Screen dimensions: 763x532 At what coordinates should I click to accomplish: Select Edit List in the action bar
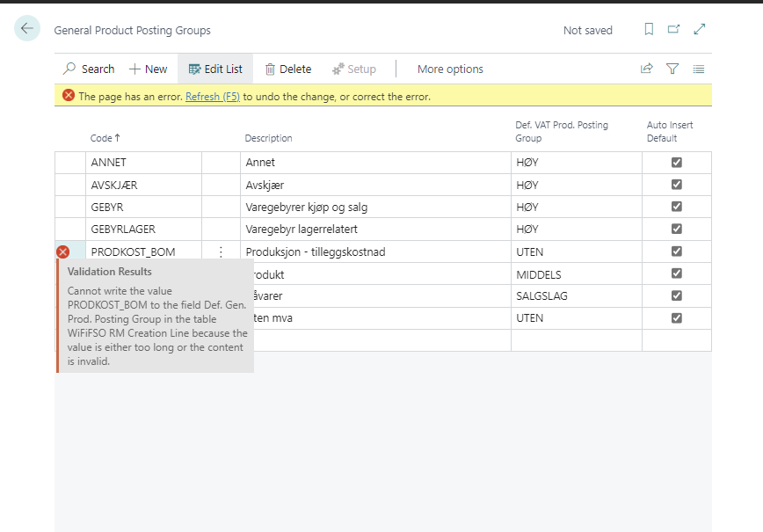215,69
